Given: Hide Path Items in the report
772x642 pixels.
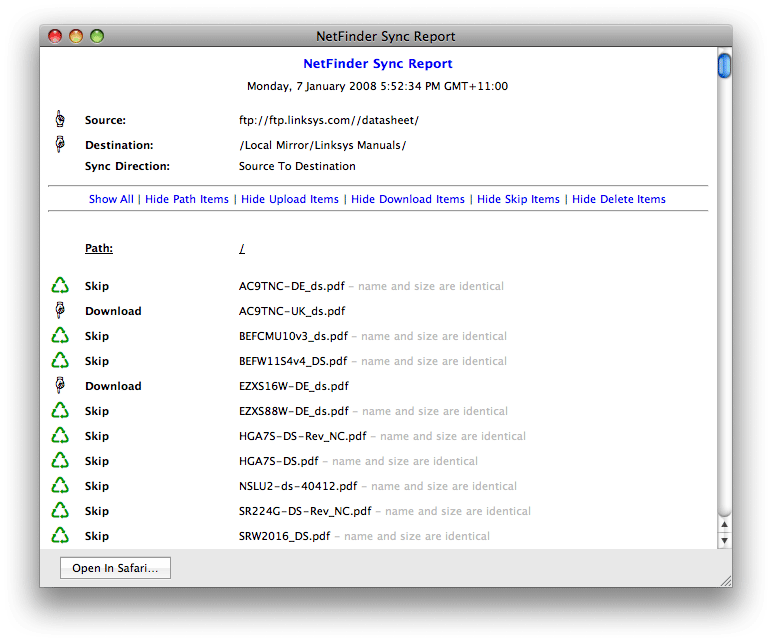Looking at the screenshot, I should point(187,199).
